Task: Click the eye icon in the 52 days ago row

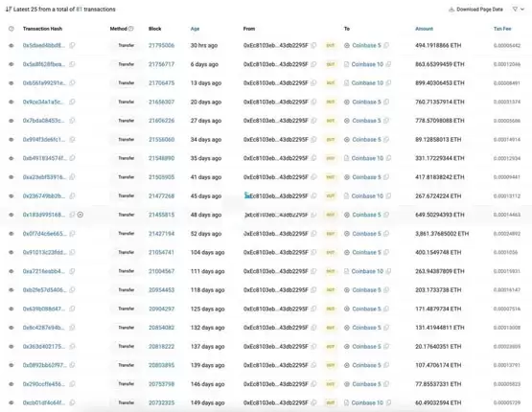Action: coord(12,234)
